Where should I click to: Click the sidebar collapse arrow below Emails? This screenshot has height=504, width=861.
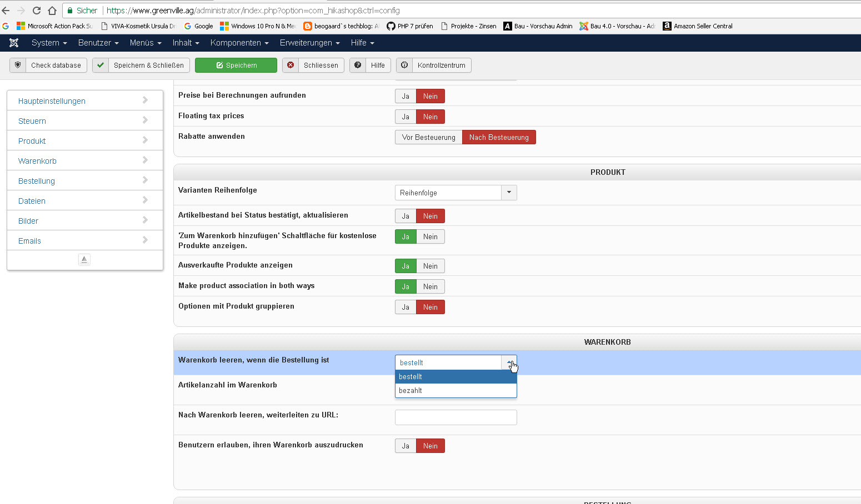[84, 259]
